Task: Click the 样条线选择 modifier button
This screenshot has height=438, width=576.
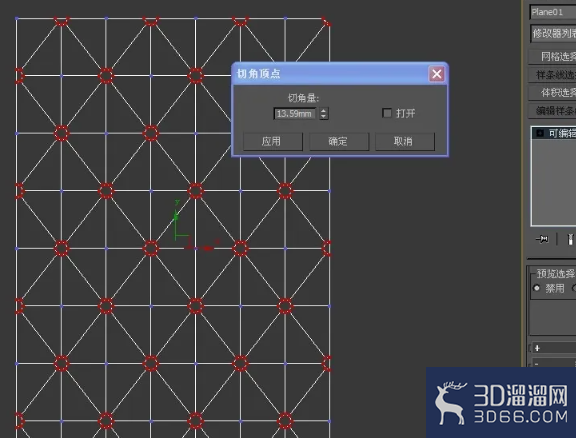Action: click(x=552, y=75)
